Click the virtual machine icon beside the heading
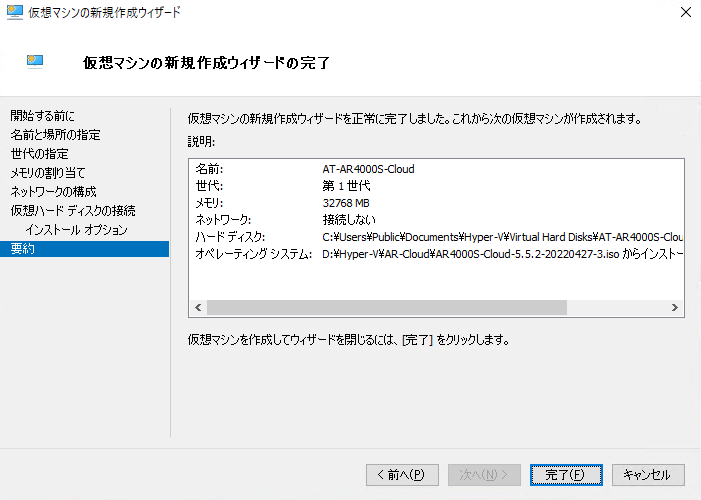Screen dimensions: 701x500 point(35,61)
